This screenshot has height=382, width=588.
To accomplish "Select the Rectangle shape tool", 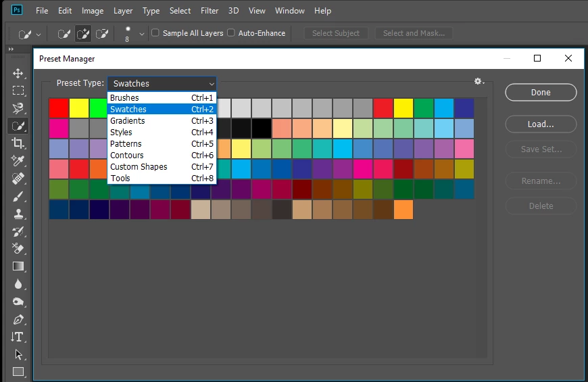I will click(18, 371).
